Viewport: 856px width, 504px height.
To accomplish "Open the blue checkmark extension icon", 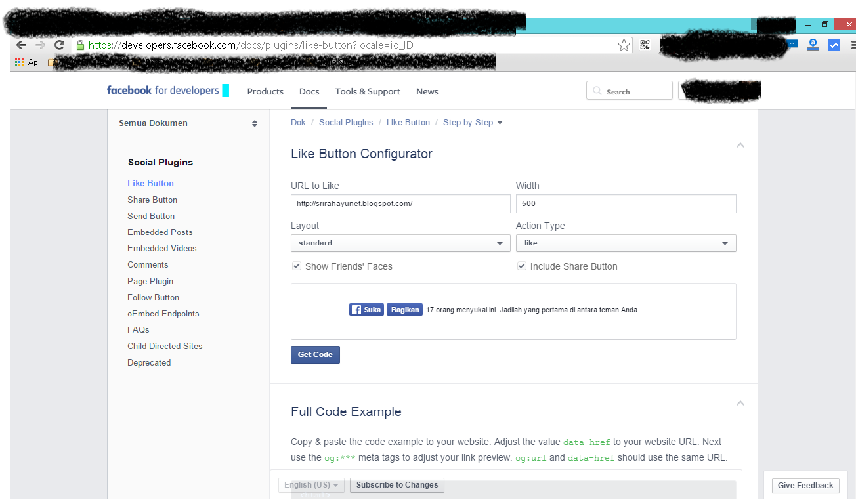I will click(834, 45).
